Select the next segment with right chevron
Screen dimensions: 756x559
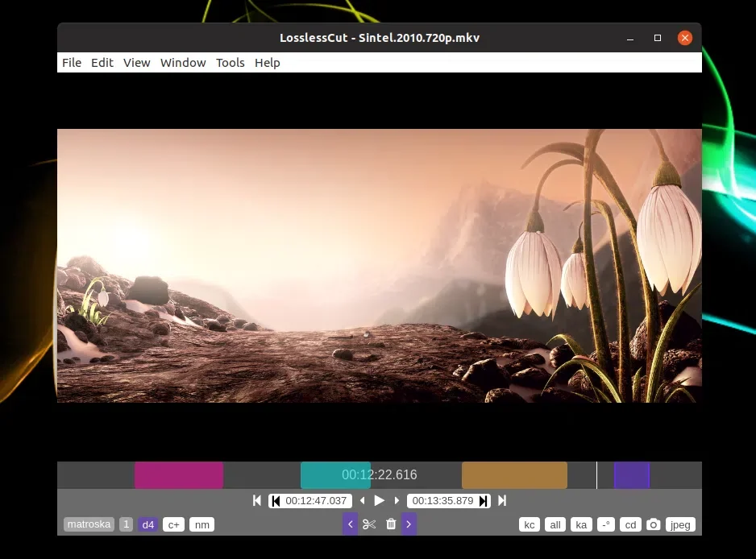pyautogui.click(x=409, y=524)
